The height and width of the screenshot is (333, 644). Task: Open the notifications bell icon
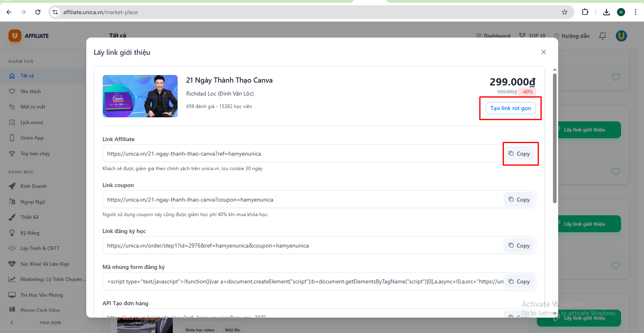pos(602,36)
